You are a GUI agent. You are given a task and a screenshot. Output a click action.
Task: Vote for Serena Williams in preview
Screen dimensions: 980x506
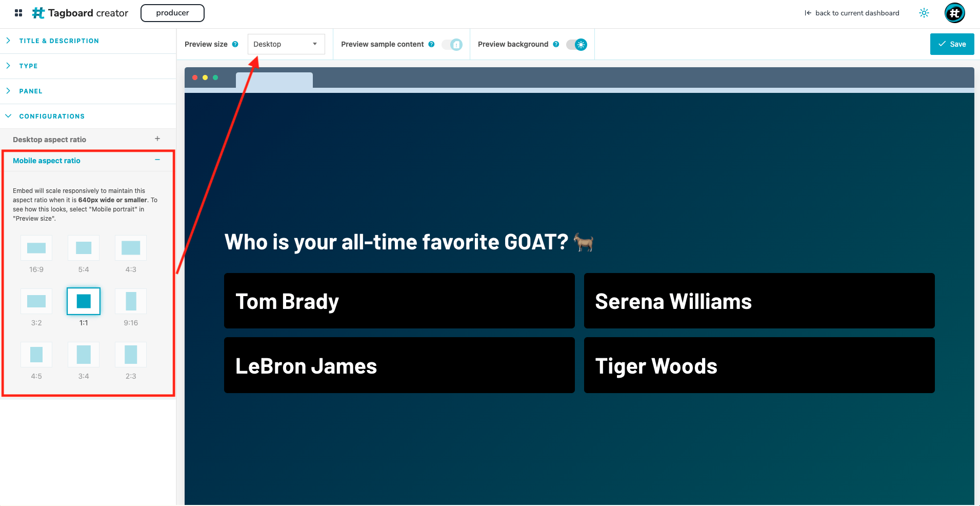(759, 301)
